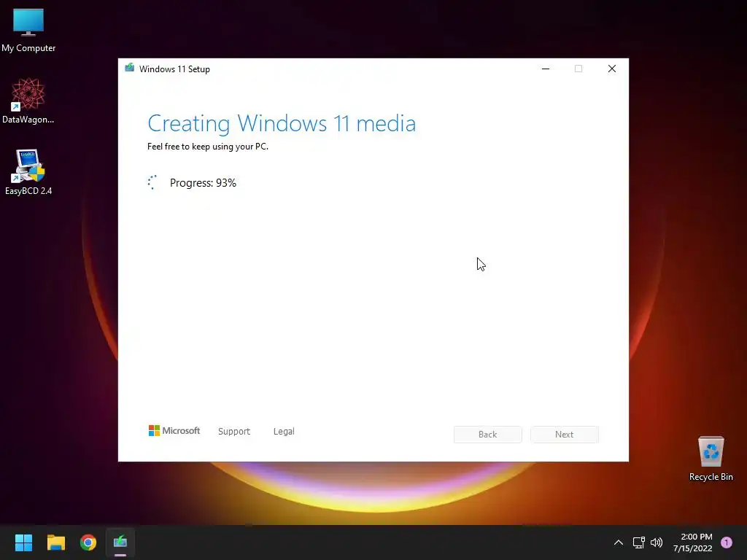Image resolution: width=747 pixels, height=560 pixels.
Task: Show hidden system tray icons chevron
Action: pyautogui.click(x=619, y=542)
